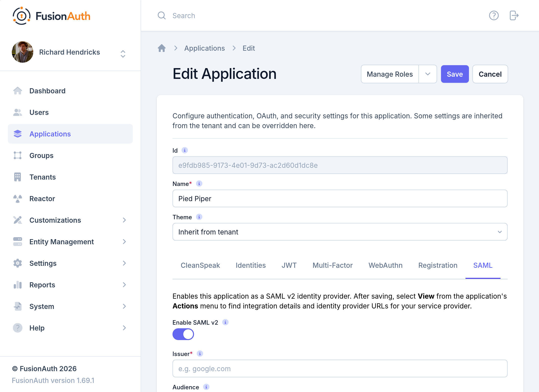This screenshot has width=539, height=392.
Task: Click the info icon next to Issuer
Action: click(x=200, y=354)
